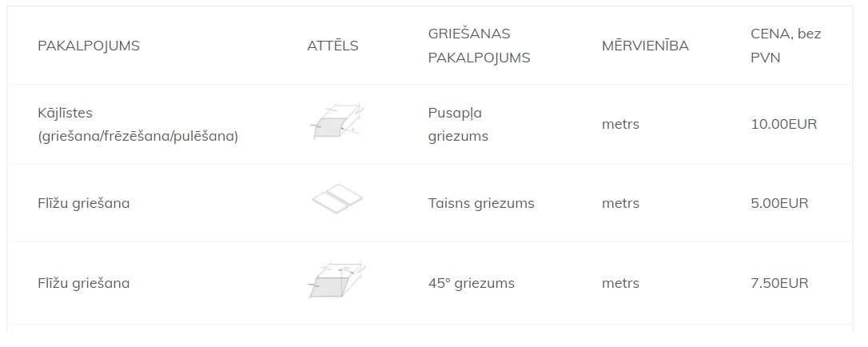Select the 45° griezums cell
Screen dimensions: 868x347
pyautogui.click(x=471, y=283)
